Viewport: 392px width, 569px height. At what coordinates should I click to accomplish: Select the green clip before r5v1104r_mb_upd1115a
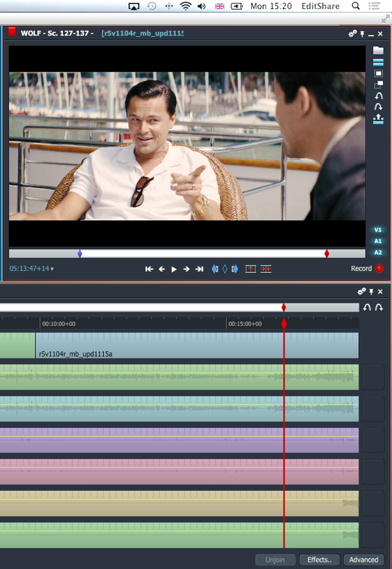(17, 346)
